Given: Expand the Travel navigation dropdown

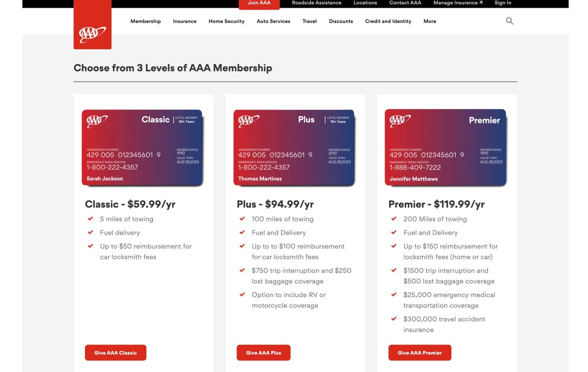Looking at the screenshot, I should pos(309,21).
